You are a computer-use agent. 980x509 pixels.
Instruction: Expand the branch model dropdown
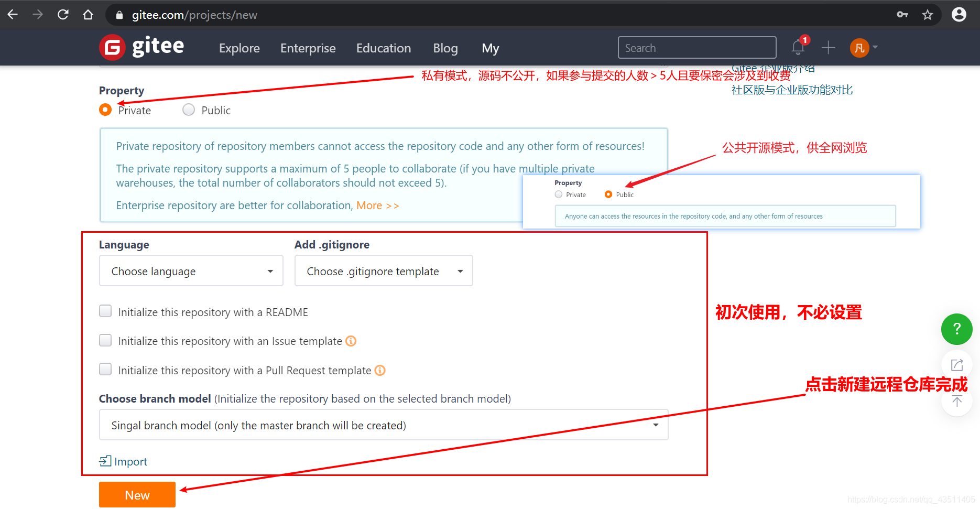384,425
